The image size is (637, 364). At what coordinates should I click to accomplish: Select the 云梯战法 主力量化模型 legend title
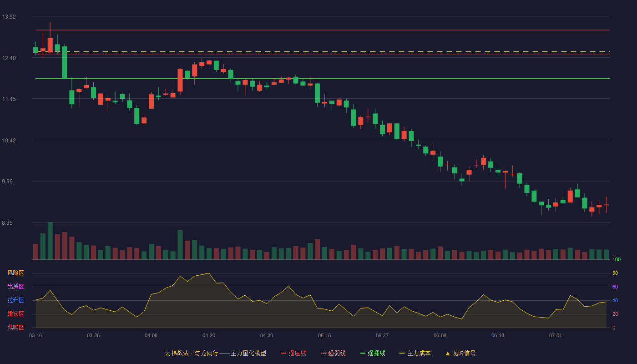(x=216, y=353)
